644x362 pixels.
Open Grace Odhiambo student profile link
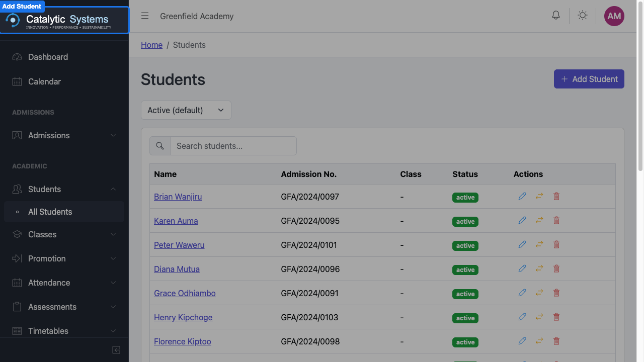[x=185, y=293]
